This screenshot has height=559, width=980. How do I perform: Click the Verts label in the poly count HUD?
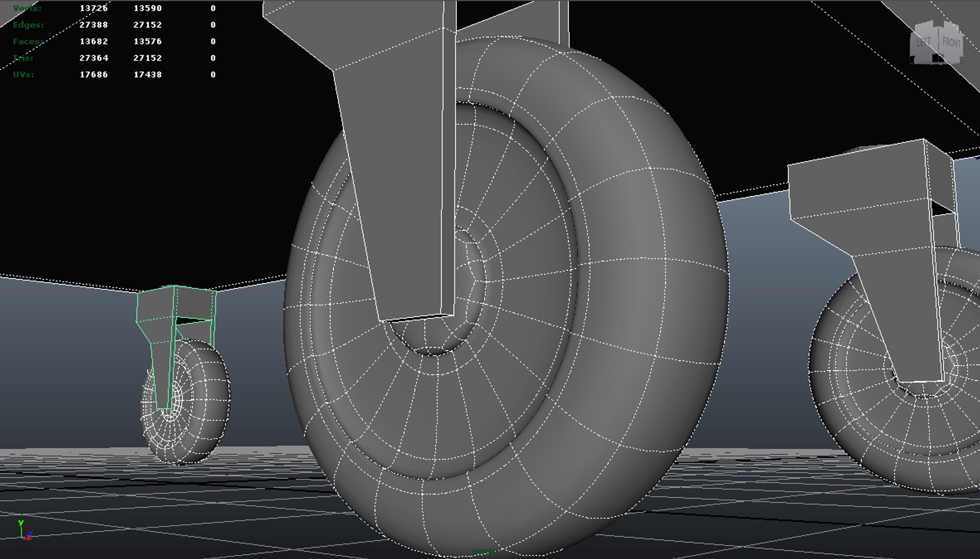click(x=27, y=8)
